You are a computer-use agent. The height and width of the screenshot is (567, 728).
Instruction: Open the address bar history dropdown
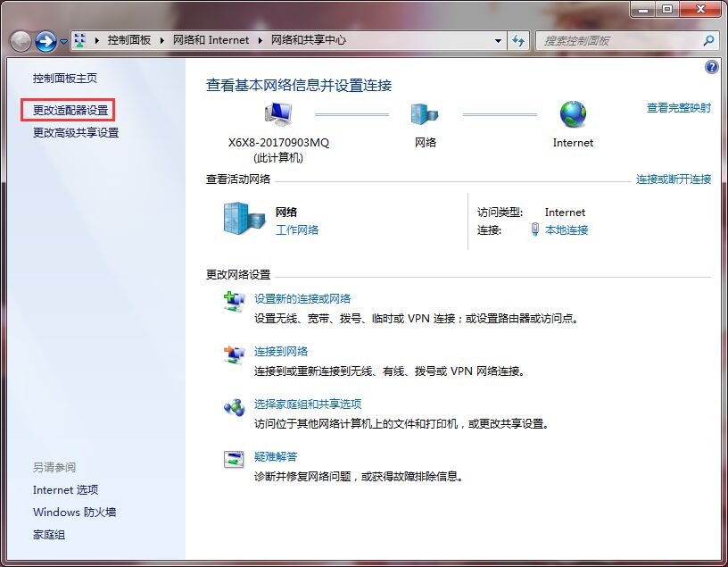click(x=499, y=40)
